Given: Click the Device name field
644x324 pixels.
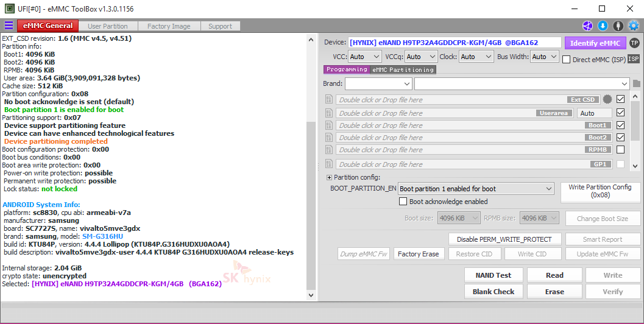Looking at the screenshot, I should pos(455,42).
